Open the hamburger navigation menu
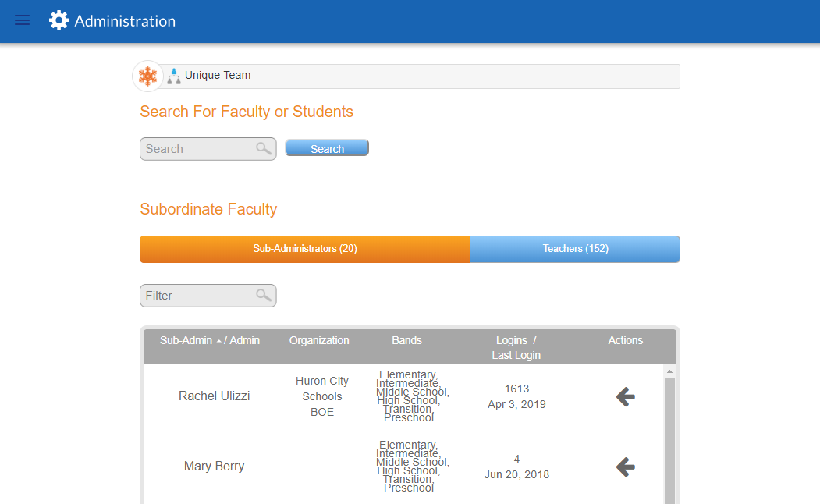The height and width of the screenshot is (504, 820). [22, 20]
